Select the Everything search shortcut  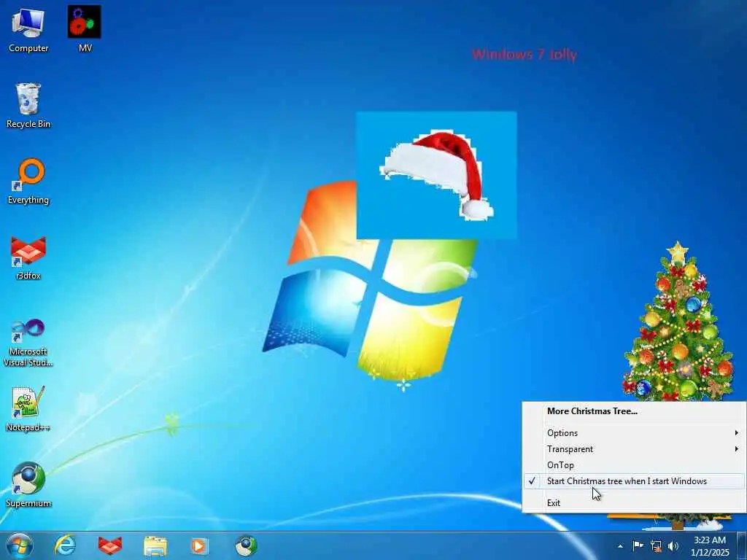[x=28, y=182]
